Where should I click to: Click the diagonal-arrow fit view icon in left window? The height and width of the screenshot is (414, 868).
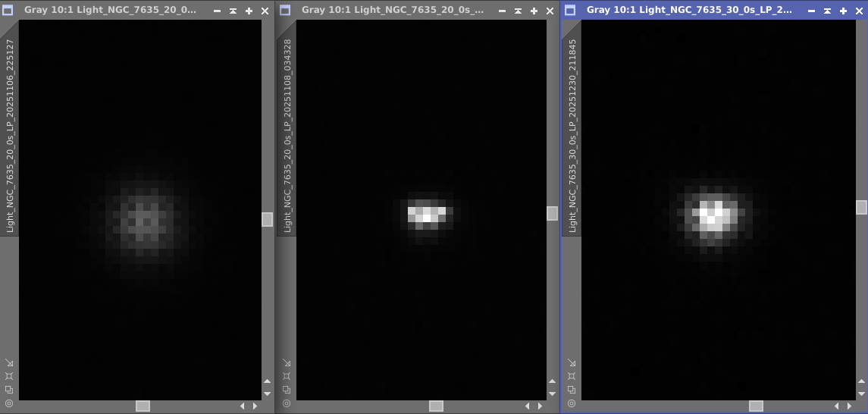click(x=9, y=362)
